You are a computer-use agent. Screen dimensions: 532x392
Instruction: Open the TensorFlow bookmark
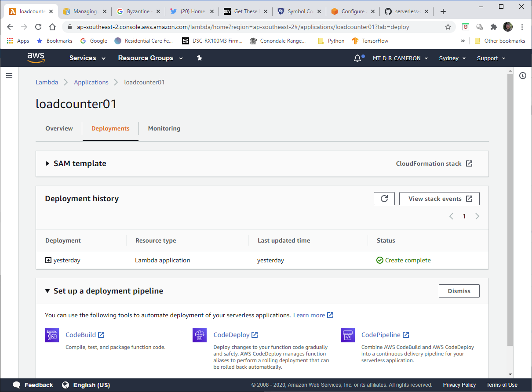point(370,41)
